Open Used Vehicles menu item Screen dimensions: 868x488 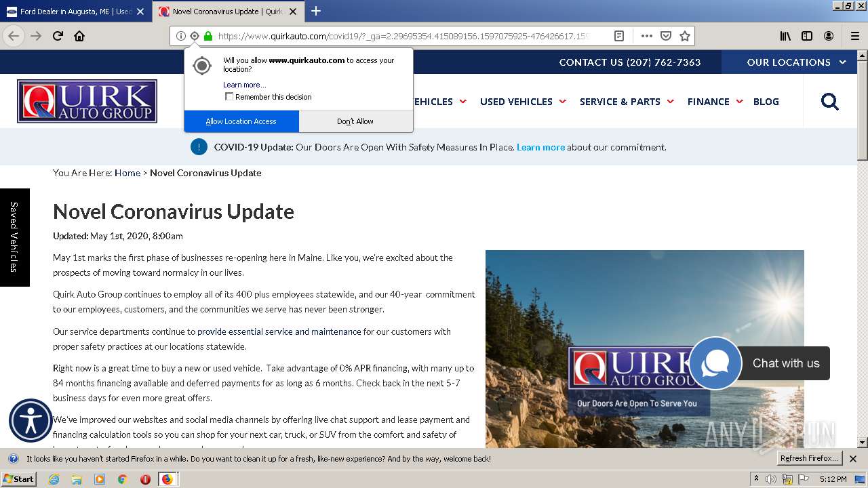tap(516, 102)
